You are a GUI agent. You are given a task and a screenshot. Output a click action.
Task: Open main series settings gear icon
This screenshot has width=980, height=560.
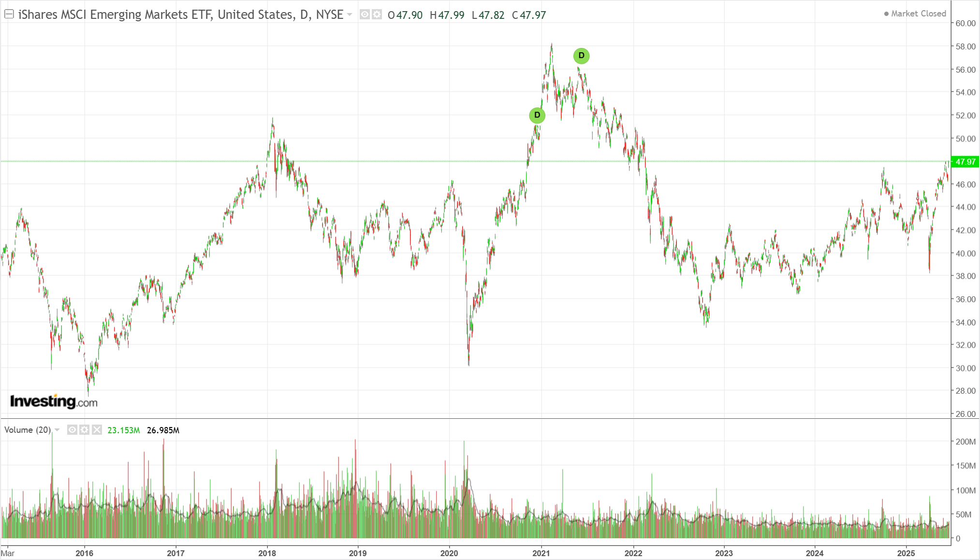(x=377, y=15)
